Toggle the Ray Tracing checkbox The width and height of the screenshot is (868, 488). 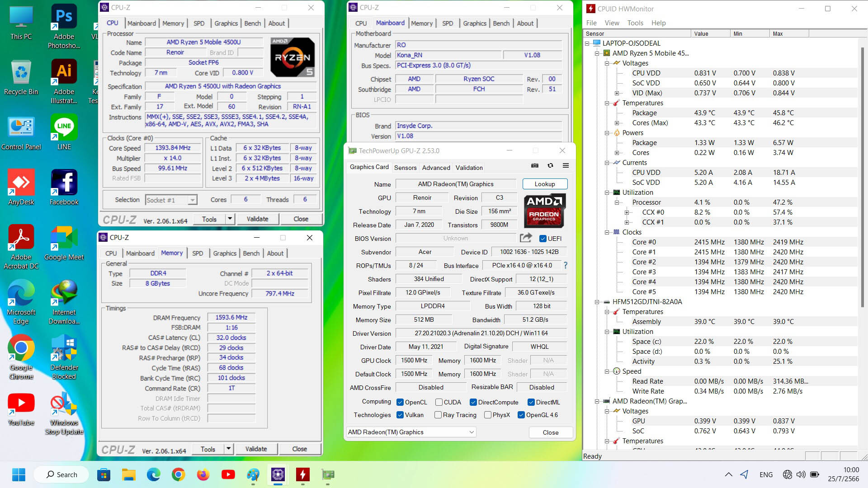pyautogui.click(x=438, y=415)
